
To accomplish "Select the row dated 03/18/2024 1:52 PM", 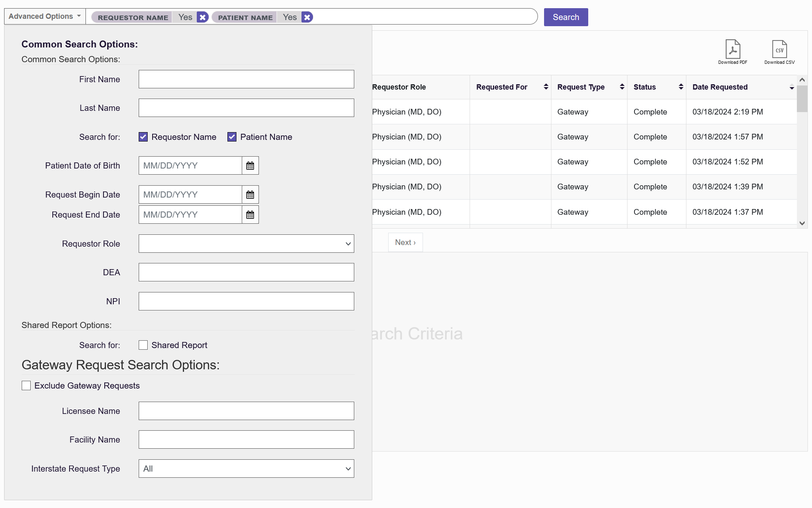I will click(584, 162).
